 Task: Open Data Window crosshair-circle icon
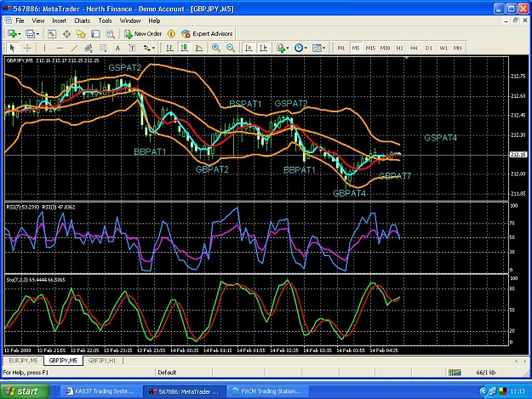pos(66,33)
